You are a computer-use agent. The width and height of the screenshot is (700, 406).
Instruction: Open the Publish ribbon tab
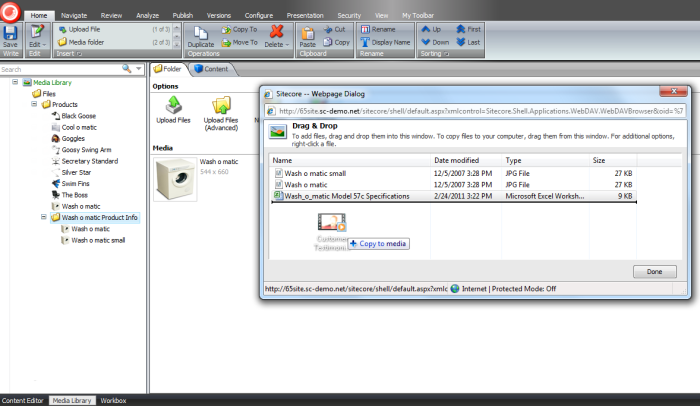pyautogui.click(x=183, y=16)
